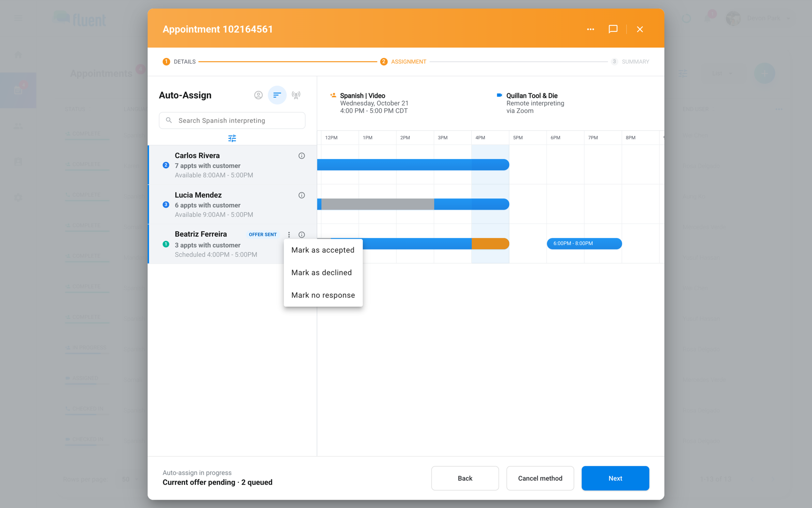Open notifications bell in background header
This screenshot has height=508, width=812.
click(x=708, y=18)
